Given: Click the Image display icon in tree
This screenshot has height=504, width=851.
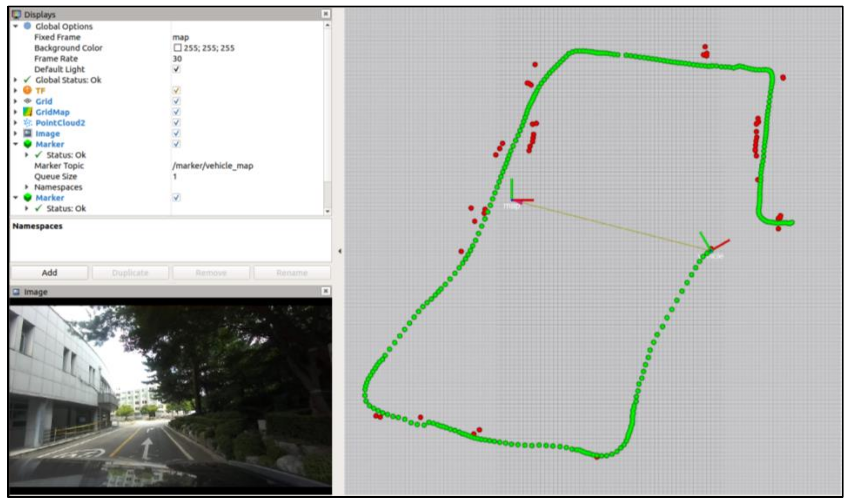Looking at the screenshot, I should (x=28, y=133).
